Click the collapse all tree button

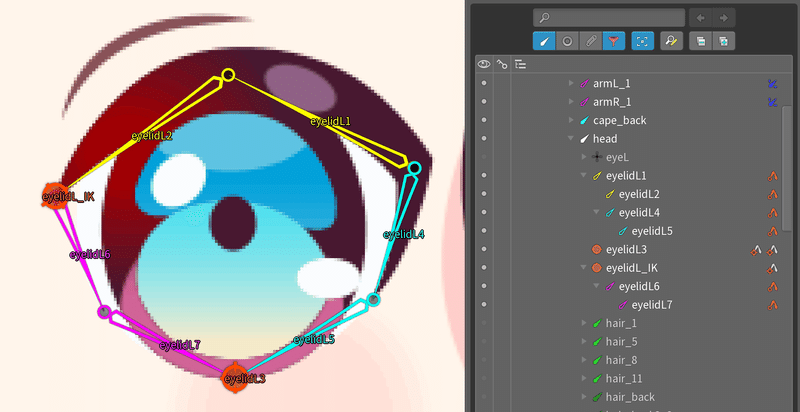[701, 41]
